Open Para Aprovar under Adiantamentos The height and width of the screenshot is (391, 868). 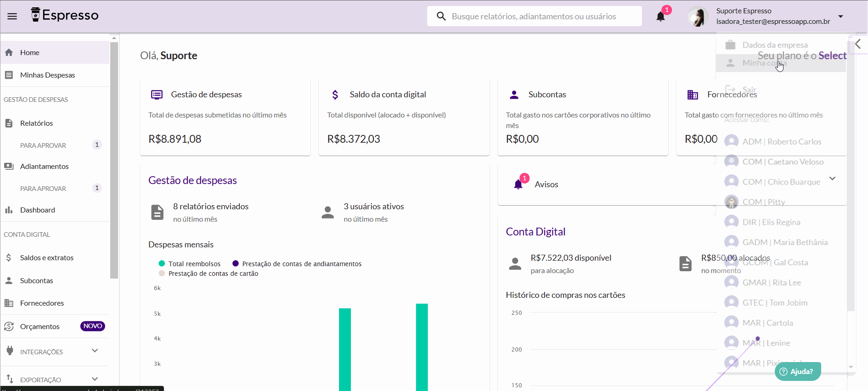click(x=55, y=188)
